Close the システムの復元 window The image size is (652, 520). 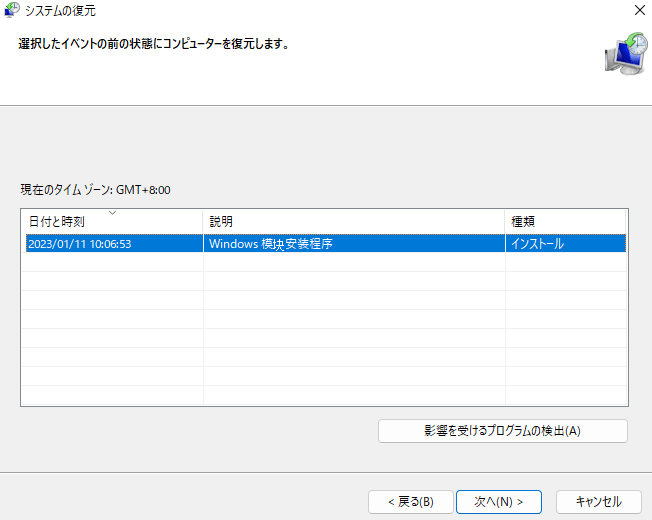click(x=638, y=10)
